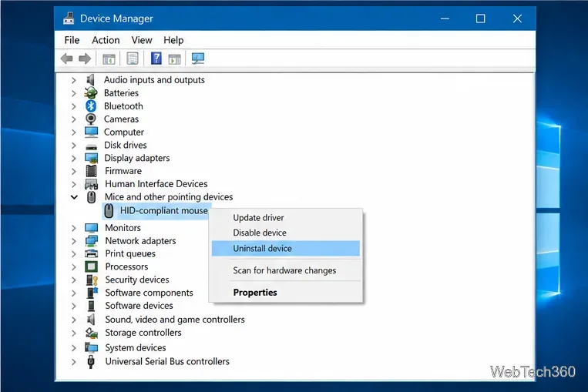The image size is (588, 392).
Task: Select the HID-compliant mouse entry
Action: tap(164, 210)
